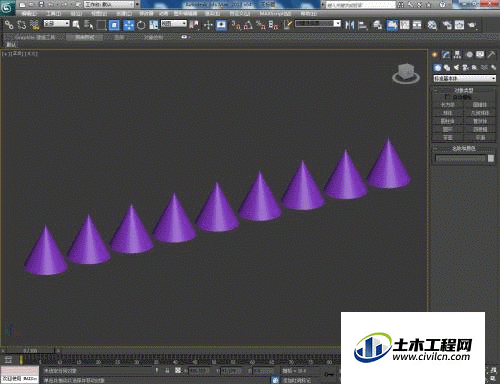500x384 pixels.
Task: Switch to the Modify command panel tab
Action: click(446, 54)
